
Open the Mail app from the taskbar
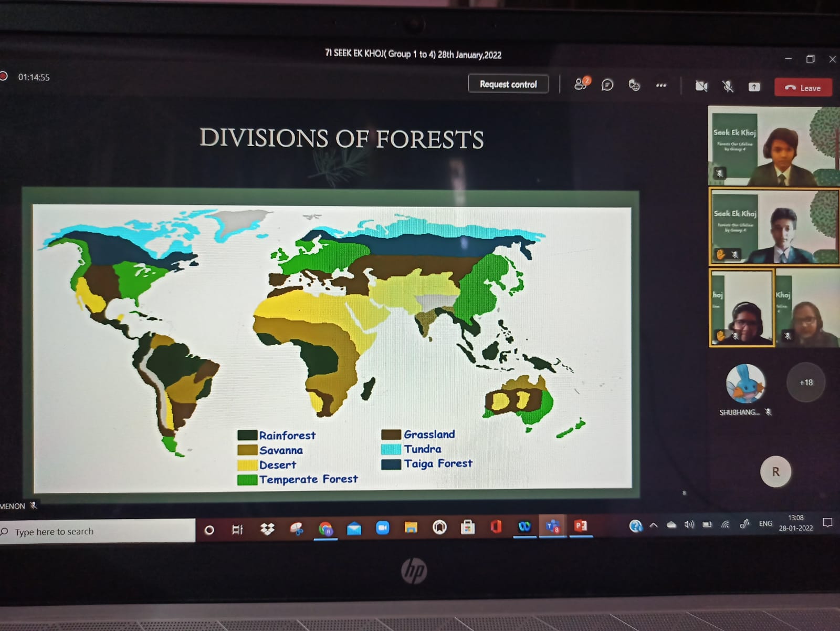click(354, 529)
